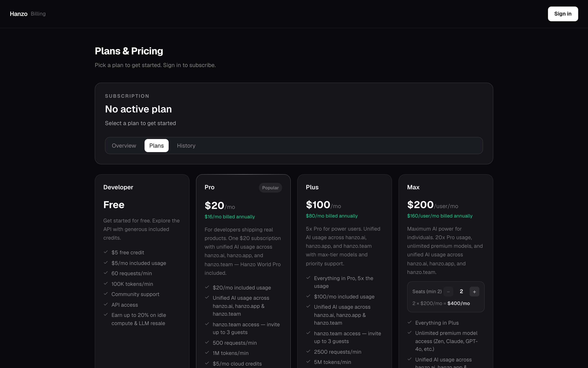Click the SUBSCRIPTION section label
The image size is (588, 368).
tap(127, 96)
